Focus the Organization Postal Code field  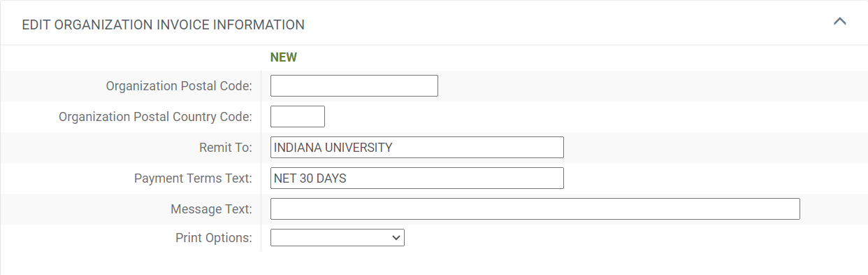pyautogui.click(x=354, y=86)
